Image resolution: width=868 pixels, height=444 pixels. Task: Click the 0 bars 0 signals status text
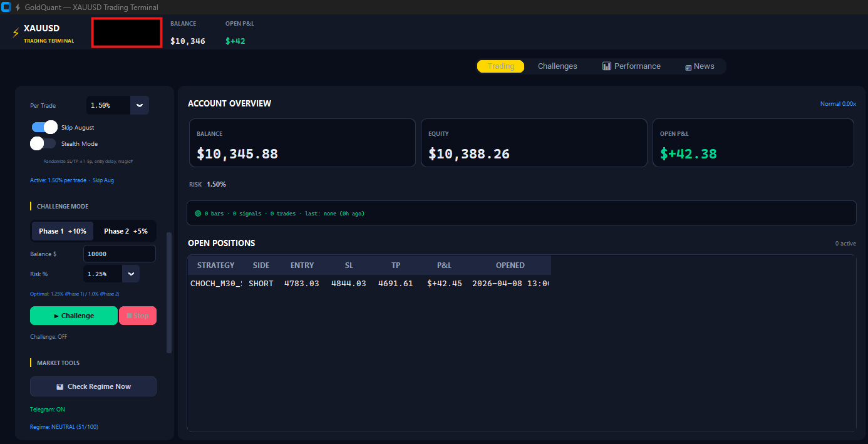pos(284,214)
